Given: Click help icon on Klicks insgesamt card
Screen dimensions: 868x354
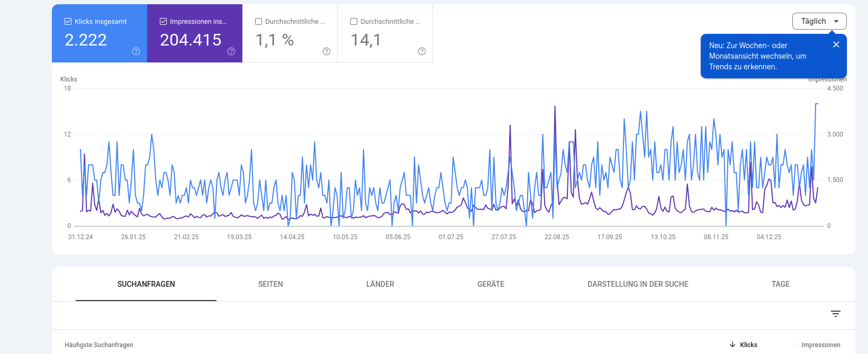Looking at the screenshot, I should coord(136,51).
